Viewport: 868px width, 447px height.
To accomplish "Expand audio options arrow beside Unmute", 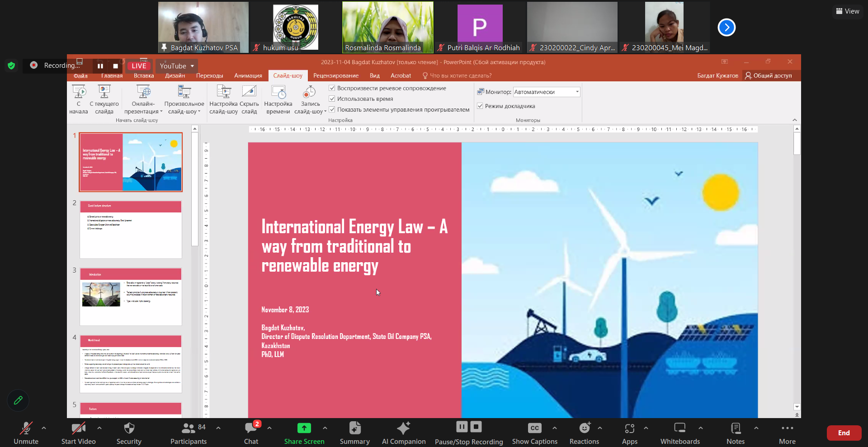I will 44,428.
